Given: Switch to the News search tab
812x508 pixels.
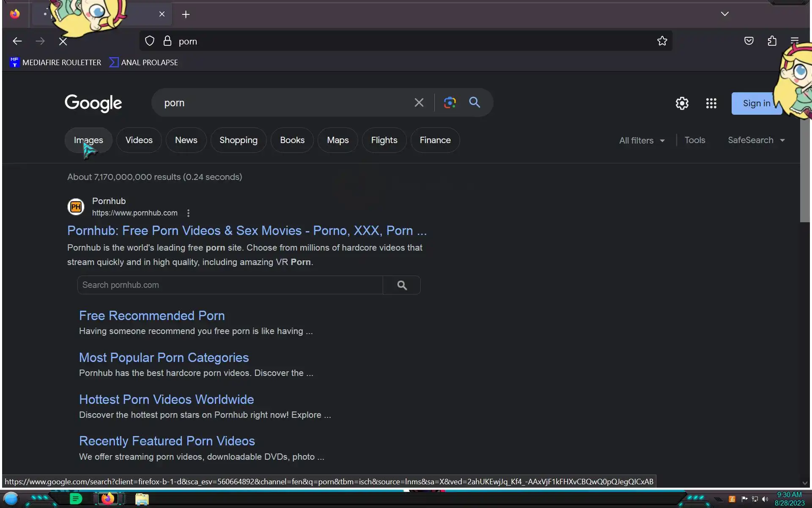Looking at the screenshot, I should point(186,140).
